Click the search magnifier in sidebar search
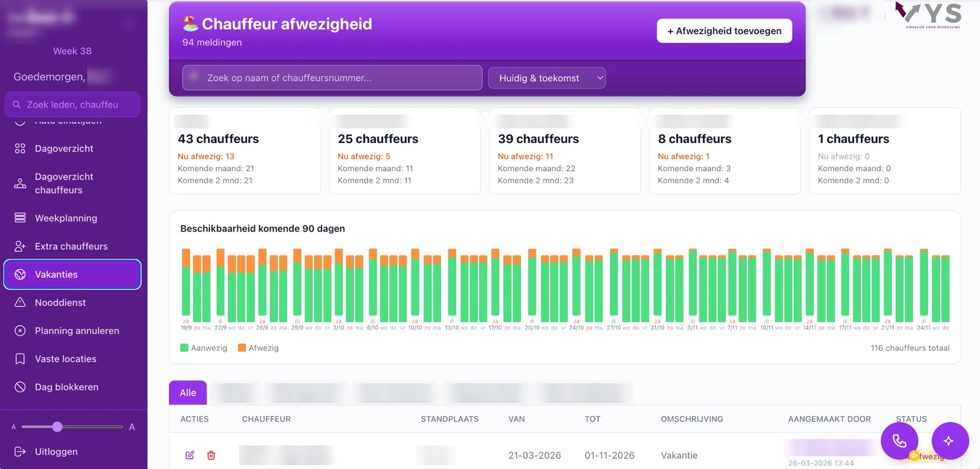This screenshot has height=469, width=980. pos(17,104)
